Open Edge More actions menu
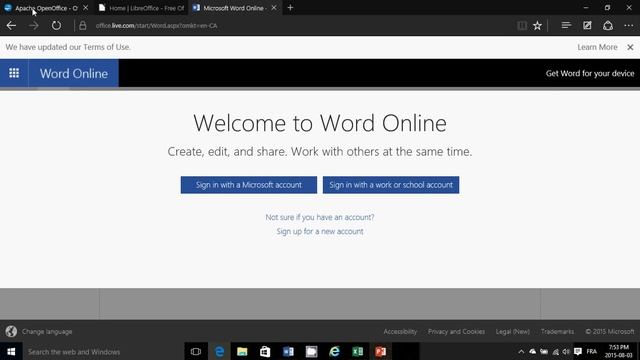 click(x=629, y=26)
